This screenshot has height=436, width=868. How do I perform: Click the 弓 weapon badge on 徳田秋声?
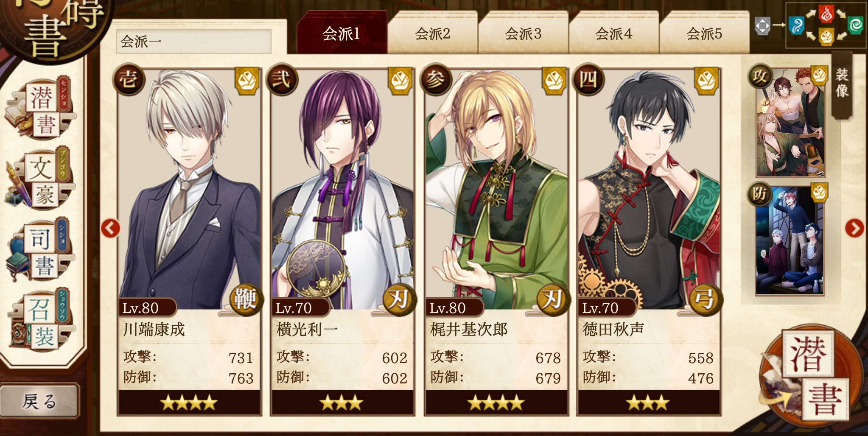click(x=704, y=299)
